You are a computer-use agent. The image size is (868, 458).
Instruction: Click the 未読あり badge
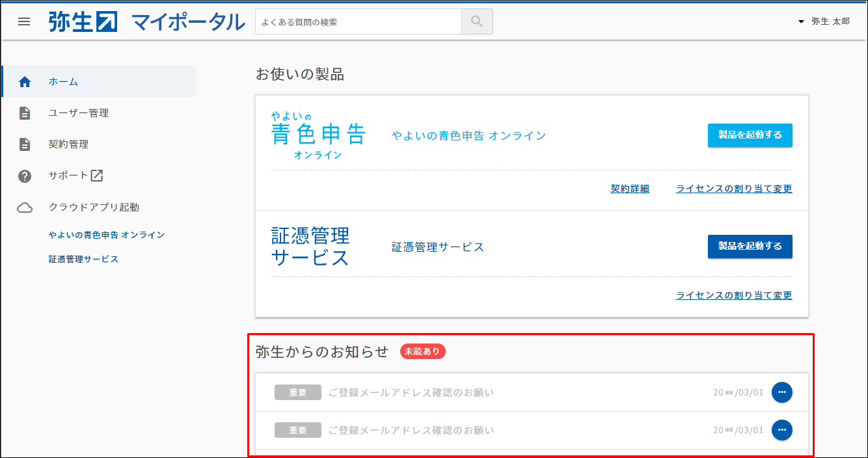(x=423, y=351)
